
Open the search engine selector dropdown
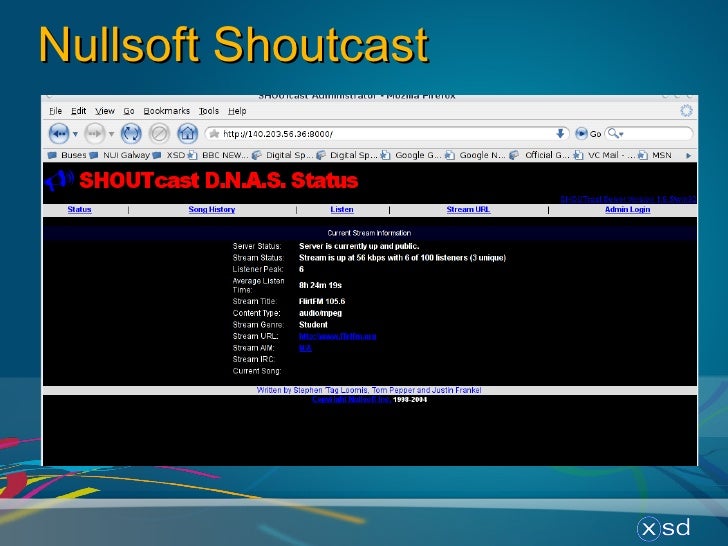click(x=616, y=134)
